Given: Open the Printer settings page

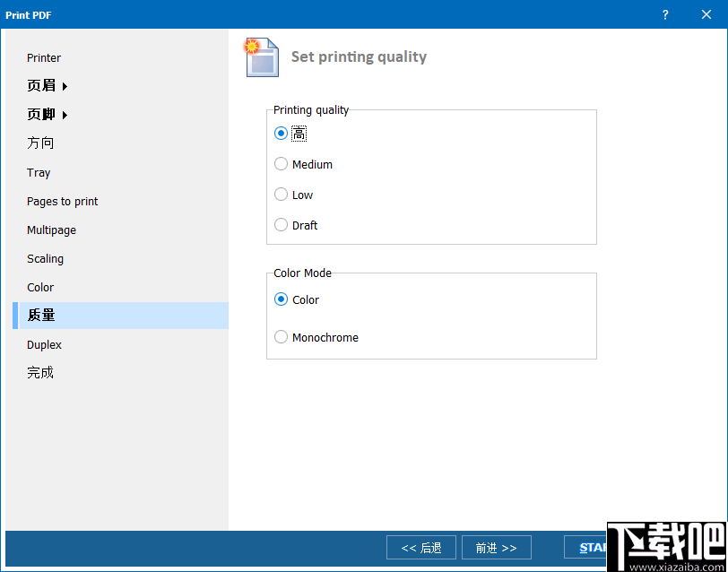Looking at the screenshot, I should [x=43, y=57].
